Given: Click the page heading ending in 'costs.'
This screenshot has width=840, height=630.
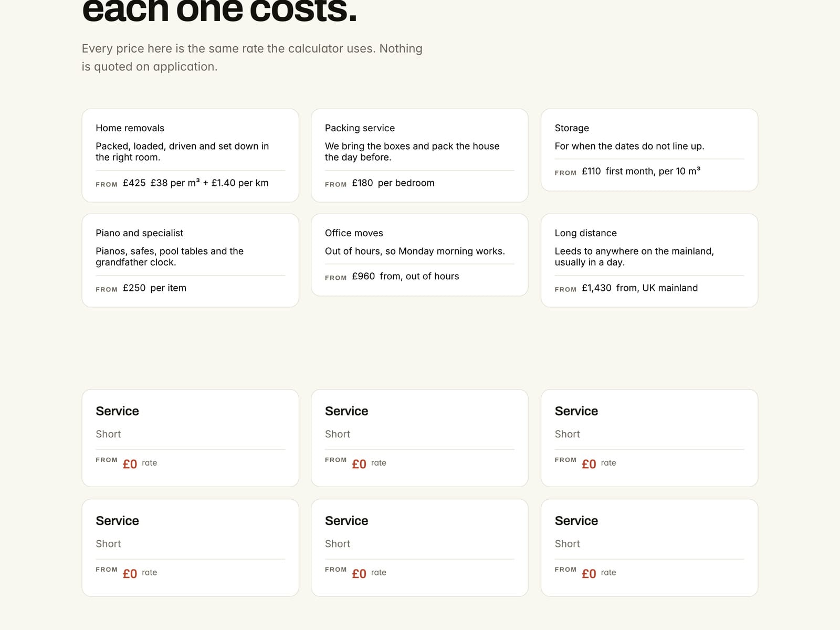Looking at the screenshot, I should pos(219,10).
